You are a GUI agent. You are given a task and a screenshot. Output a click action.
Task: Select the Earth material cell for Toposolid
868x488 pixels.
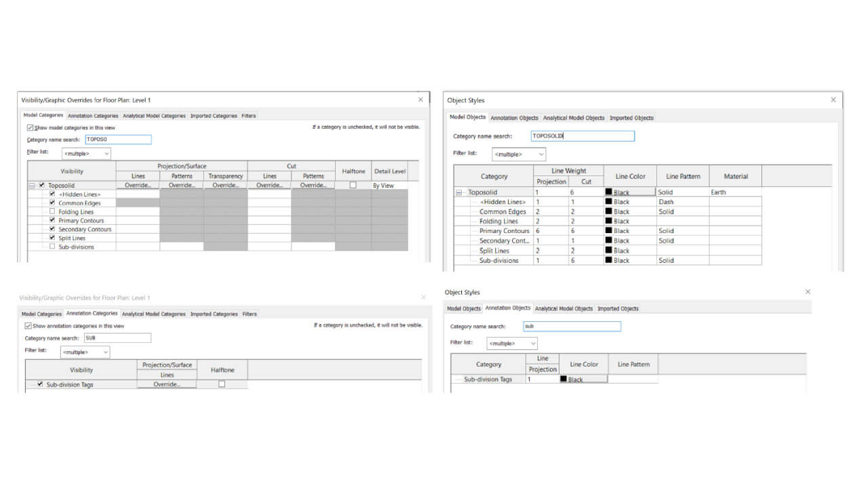pos(736,192)
